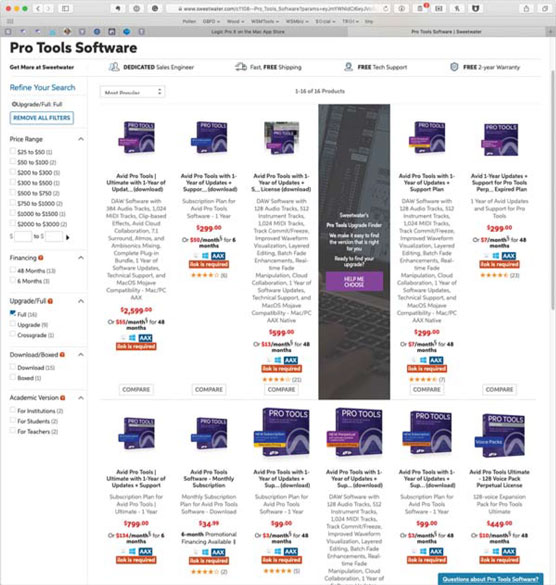Click the info icon beside Financing
The height and width of the screenshot is (585, 556).
click(x=41, y=257)
